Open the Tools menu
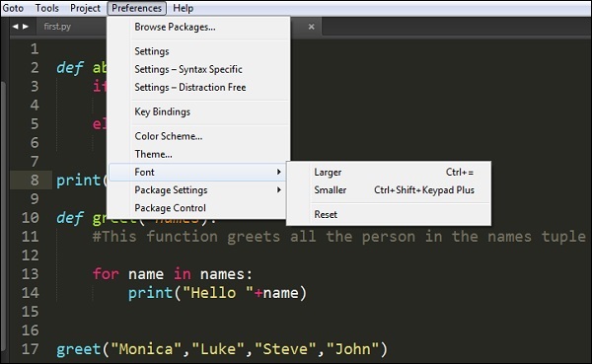Image resolution: width=592 pixels, height=364 pixels. click(x=46, y=8)
